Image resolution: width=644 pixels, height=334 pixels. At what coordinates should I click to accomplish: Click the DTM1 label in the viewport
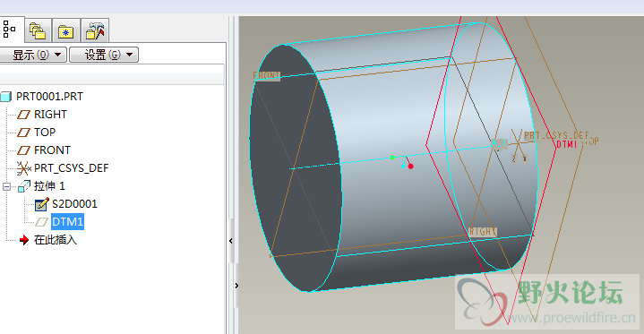click(x=567, y=144)
